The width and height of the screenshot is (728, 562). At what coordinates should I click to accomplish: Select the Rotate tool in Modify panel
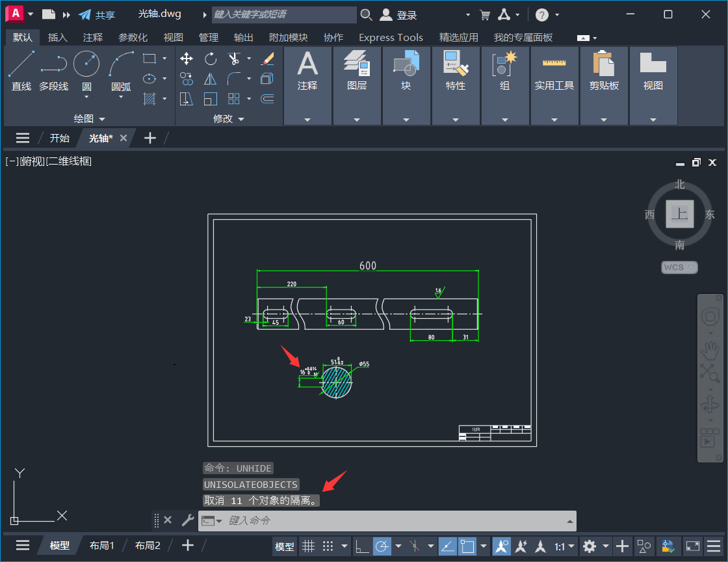210,59
